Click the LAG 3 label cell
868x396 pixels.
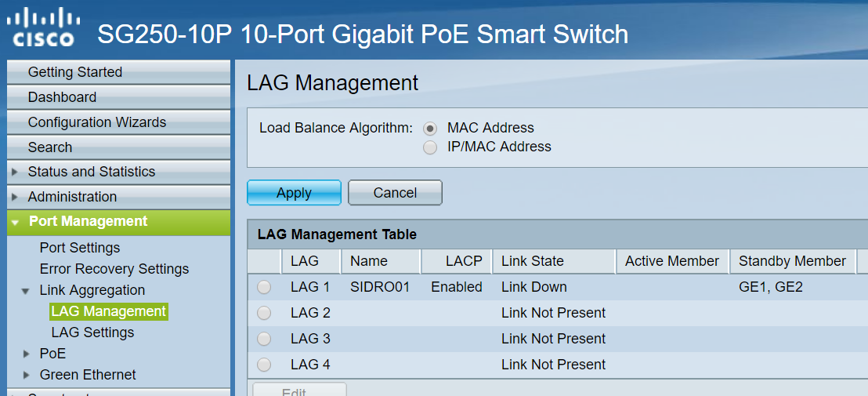pos(310,339)
